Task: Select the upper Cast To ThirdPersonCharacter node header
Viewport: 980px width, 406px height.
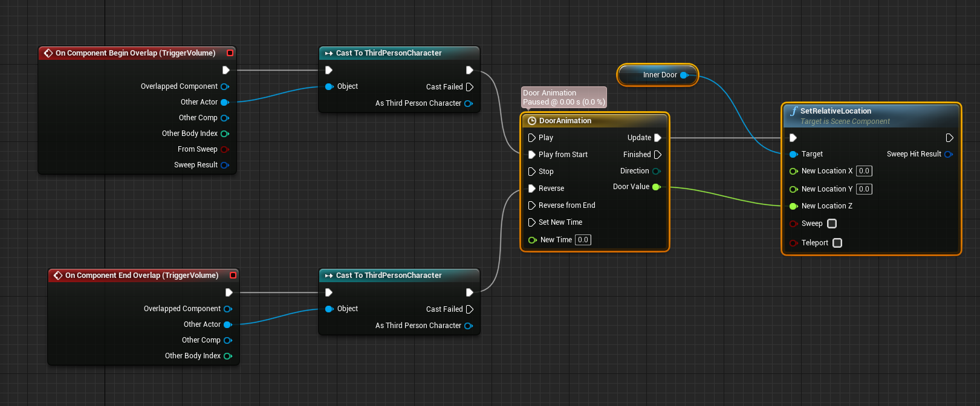Action: point(399,53)
